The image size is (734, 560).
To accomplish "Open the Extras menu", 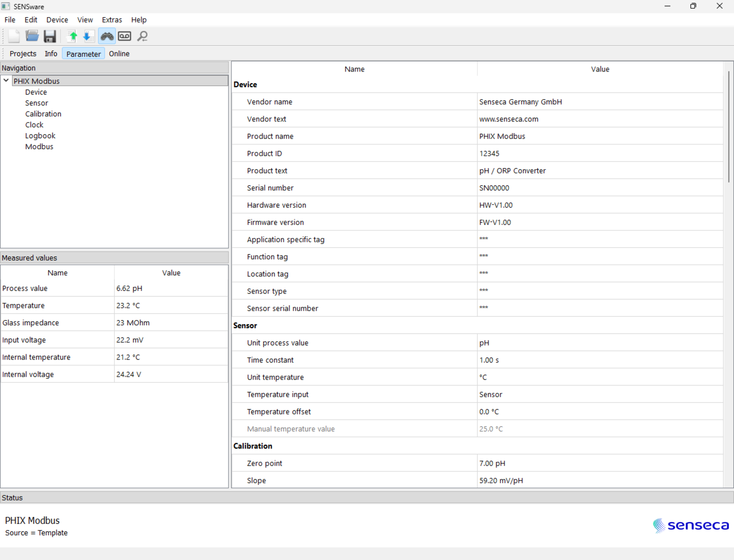I will pos(112,20).
